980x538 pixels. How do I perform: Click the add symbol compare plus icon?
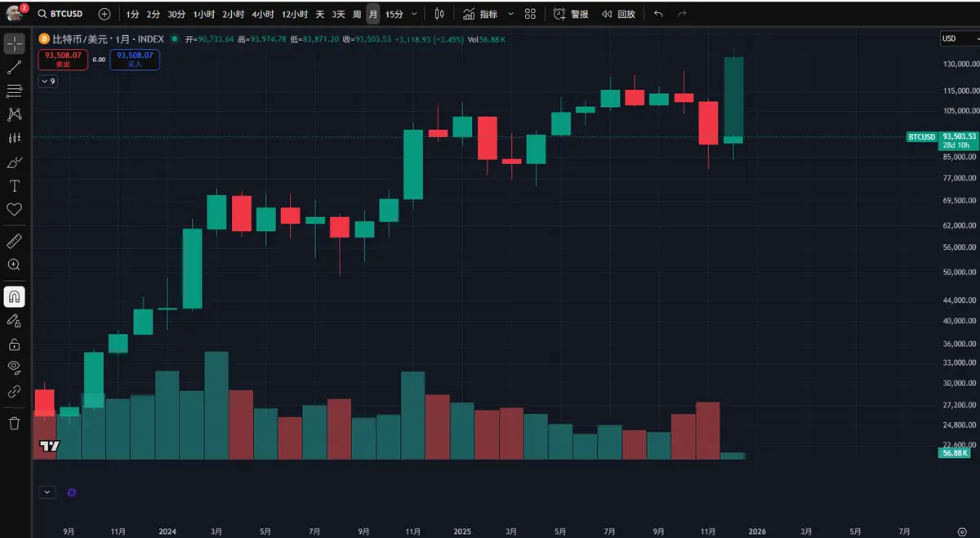click(x=104, y=14)
